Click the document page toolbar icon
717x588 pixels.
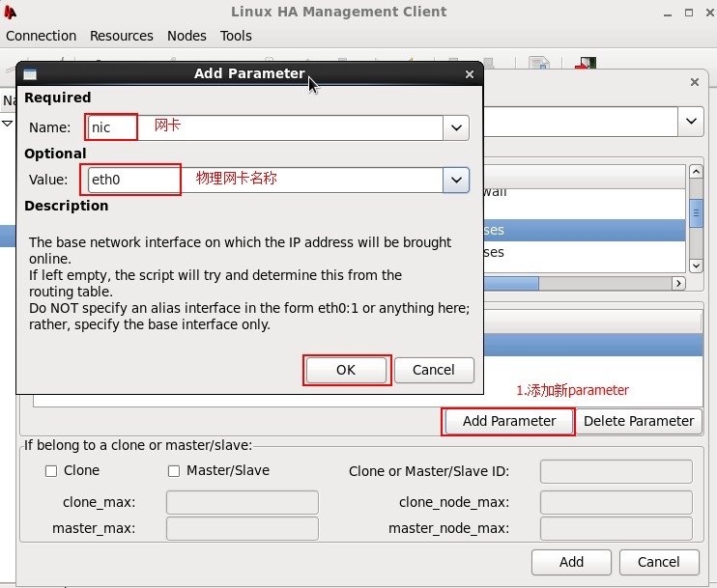click(x=539, y=63)
